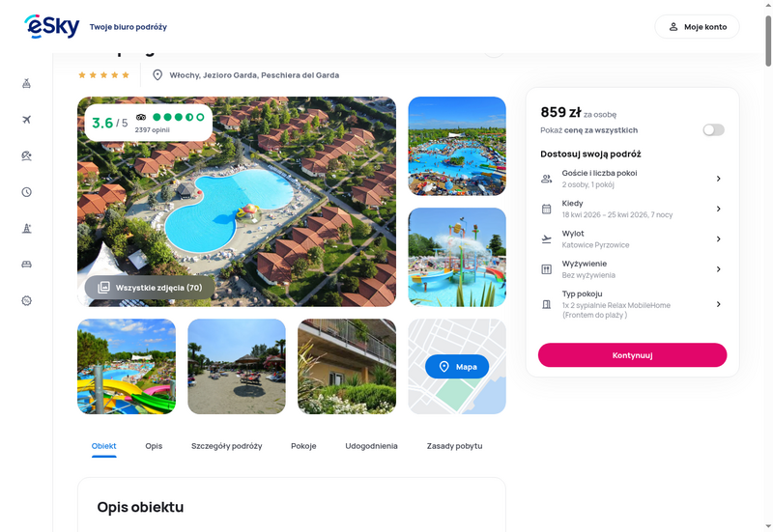Click 'Wszystkie zdjęcia (70)' gallery button
Viewport: 773px width, 532px height.
coord(150,288)
